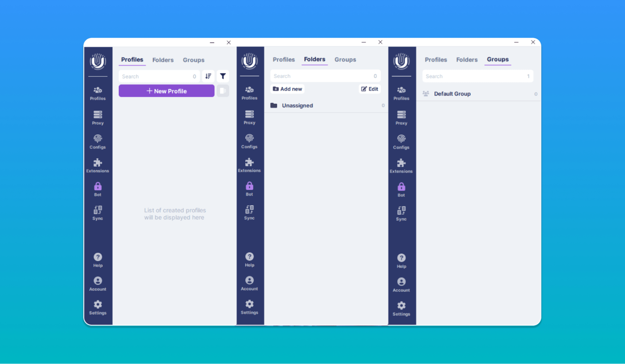Open the Unassigned folder row
This screenshot has width=625, height=364.
327,106
